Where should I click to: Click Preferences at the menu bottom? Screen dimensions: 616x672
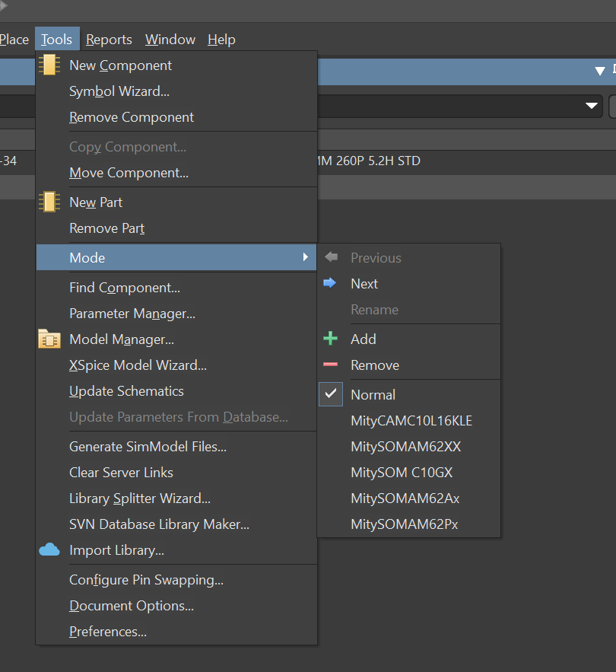pos(108,632)
